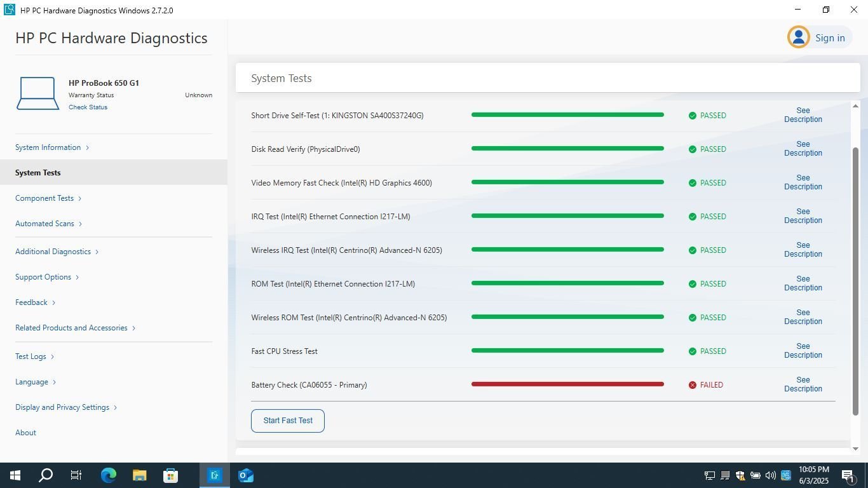Open the About page
This screenshot has width=868, height=488.
(25, 433)
